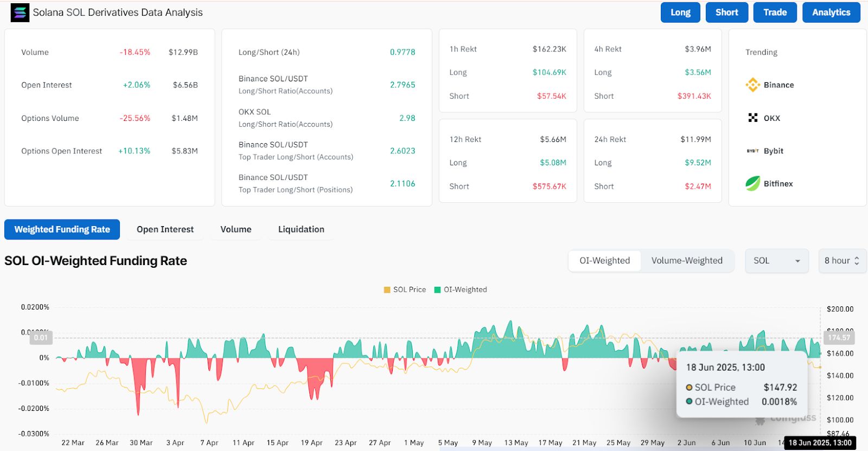This screenshot has width=868, height=451.
Task: Switch to the Liquidation tab
Action: point(301,229)
